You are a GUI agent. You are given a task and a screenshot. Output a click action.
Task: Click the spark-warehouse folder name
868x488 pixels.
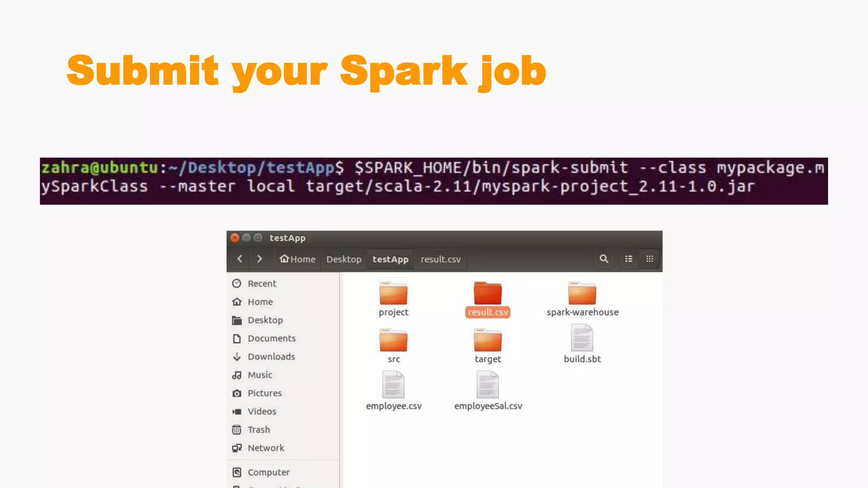(x=582, y=312)
